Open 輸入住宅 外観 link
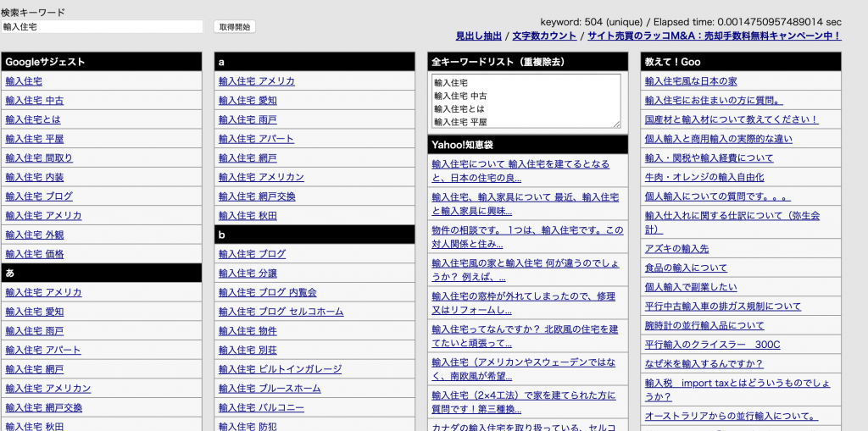This screenshot has height=431, width=868. [x=34, y=235]
